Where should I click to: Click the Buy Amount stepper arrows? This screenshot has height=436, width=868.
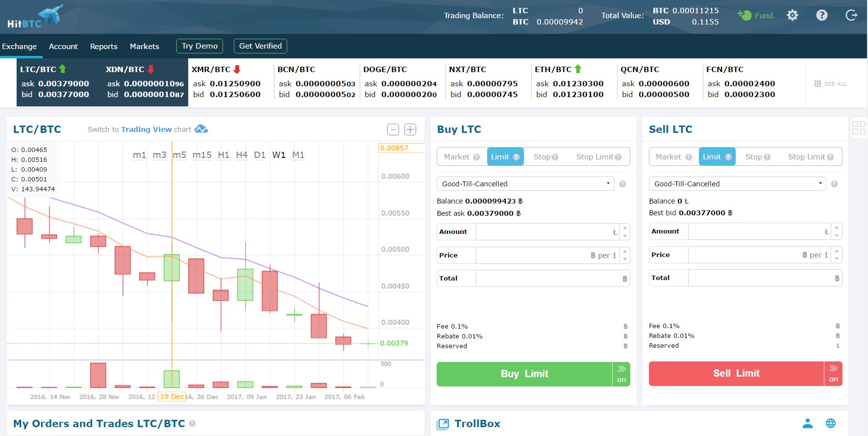point(625,231)
